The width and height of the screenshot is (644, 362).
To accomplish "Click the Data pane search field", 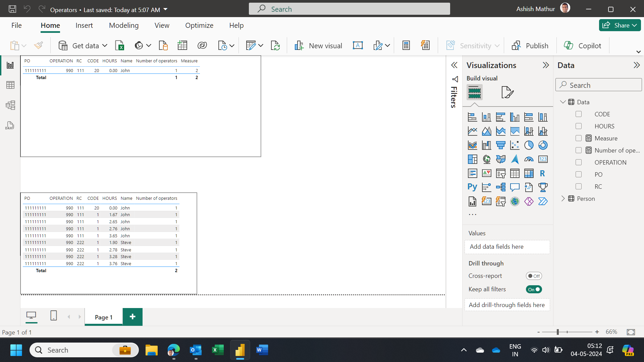I will pos(599,85).
